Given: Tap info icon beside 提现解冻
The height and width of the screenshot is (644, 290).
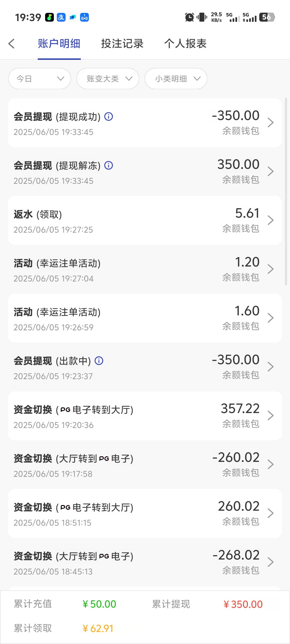Looking at the screenshot, I should 109,165.
